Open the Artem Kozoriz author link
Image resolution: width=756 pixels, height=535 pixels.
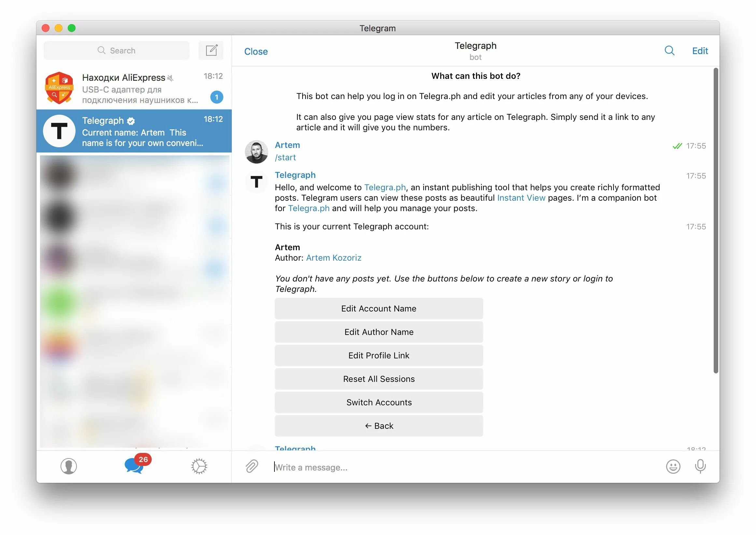click(333, 258)
